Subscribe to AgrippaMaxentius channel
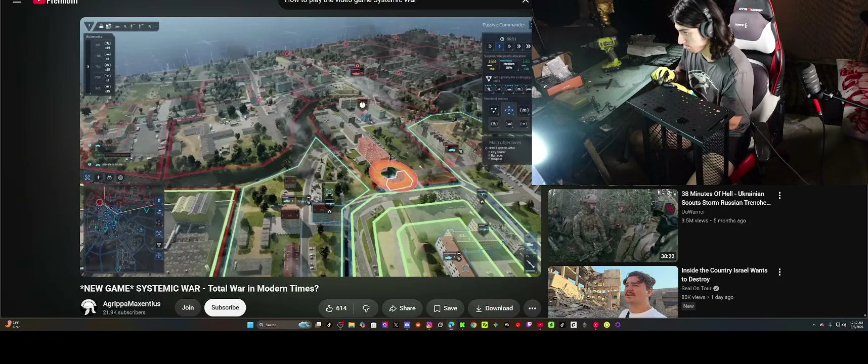The image size is (868, 364). tap(225, 307)
